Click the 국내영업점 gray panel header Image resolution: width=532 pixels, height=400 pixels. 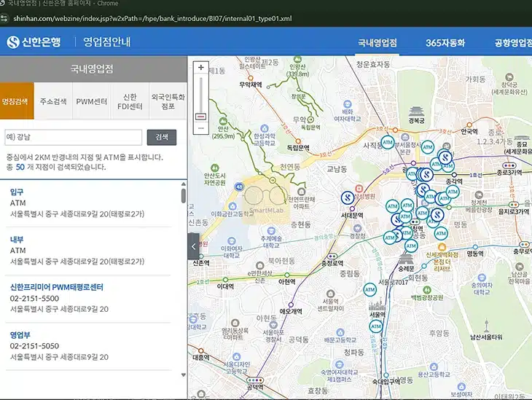[x=93, y=69]
